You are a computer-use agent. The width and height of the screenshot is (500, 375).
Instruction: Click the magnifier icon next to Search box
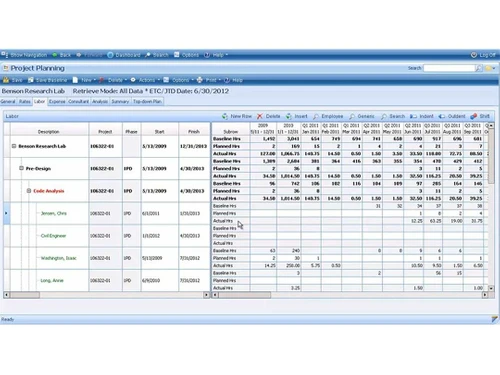click(478, 68)
